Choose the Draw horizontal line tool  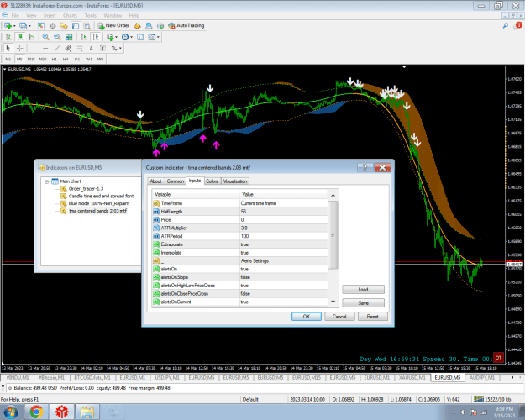pyautogui.click(x=45, y=48)
